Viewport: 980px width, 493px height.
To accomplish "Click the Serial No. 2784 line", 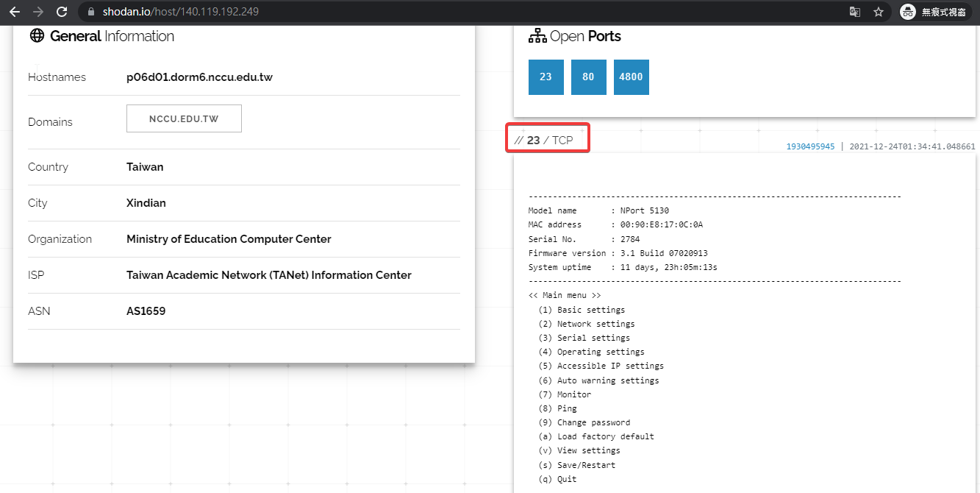I will [x=584, y=239].
